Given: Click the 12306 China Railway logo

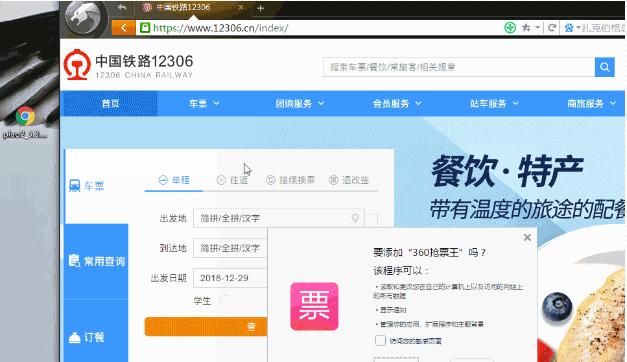Looking at the screenshot, I should pyautogui.click(x=128, y=64).
